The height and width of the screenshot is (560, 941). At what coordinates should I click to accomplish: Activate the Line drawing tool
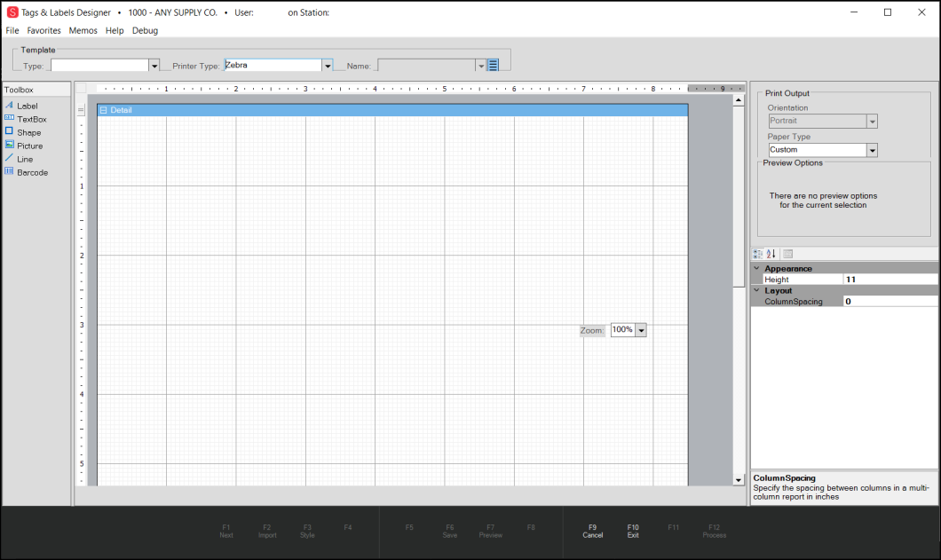click(x=25, y=159)
